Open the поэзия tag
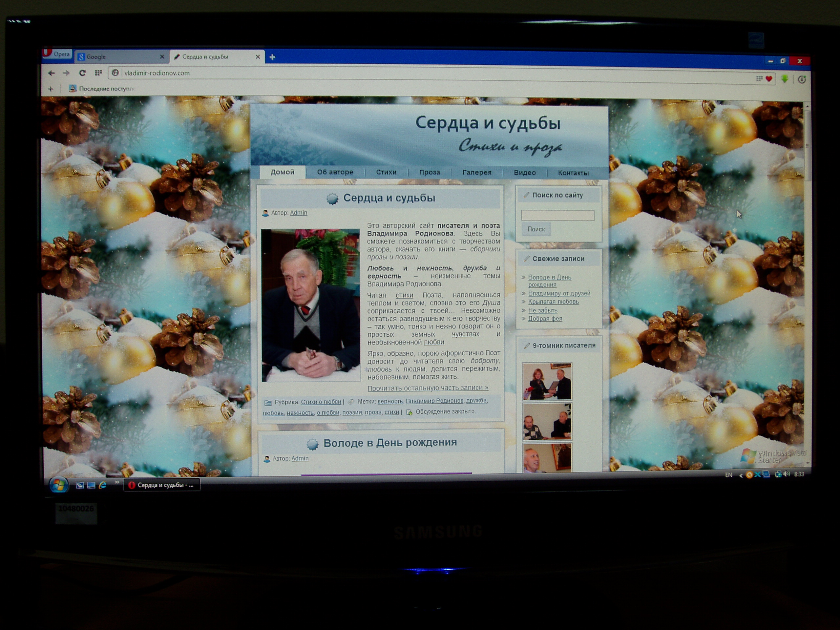This screenshot has width=840, height=630. click(x=352, y=412)
